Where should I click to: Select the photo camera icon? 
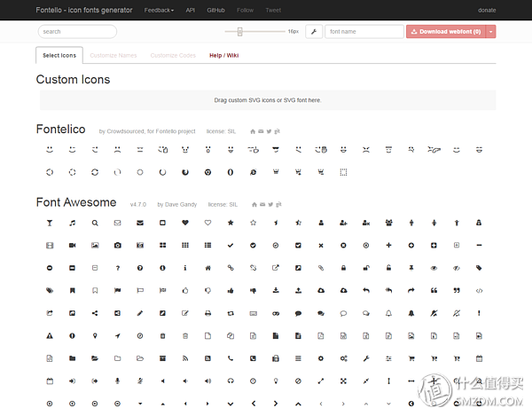pos(117,246)
